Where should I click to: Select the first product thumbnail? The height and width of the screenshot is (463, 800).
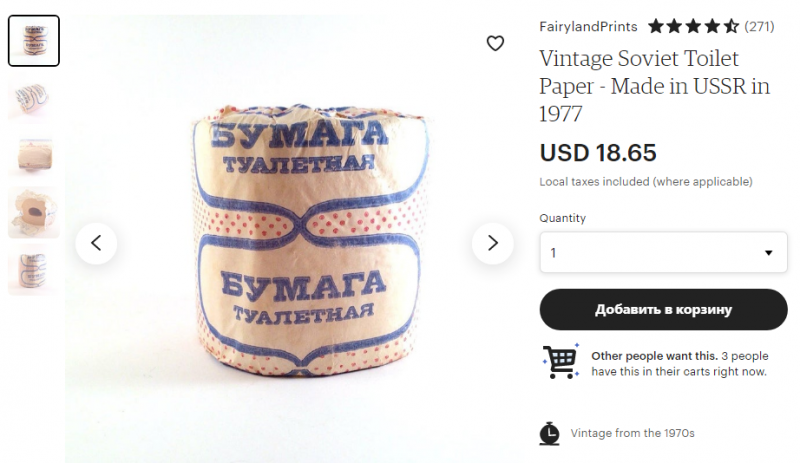[x=34, y=41]
